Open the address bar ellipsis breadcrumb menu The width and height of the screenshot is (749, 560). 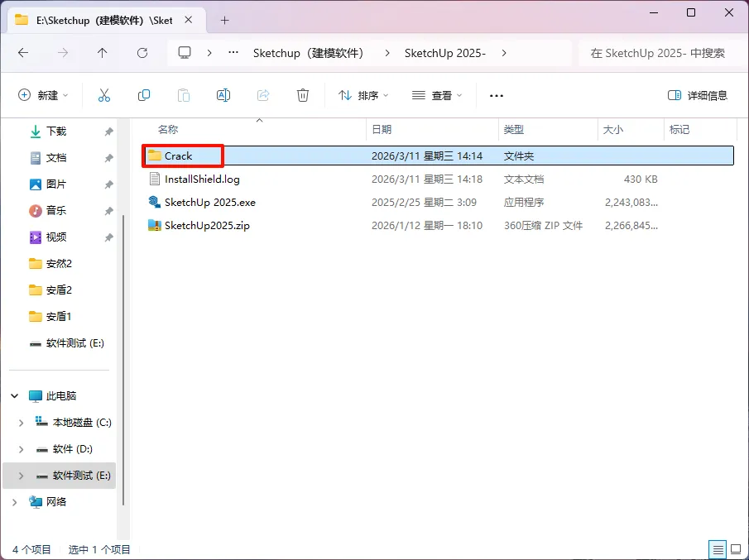click(x=233, y=53)
